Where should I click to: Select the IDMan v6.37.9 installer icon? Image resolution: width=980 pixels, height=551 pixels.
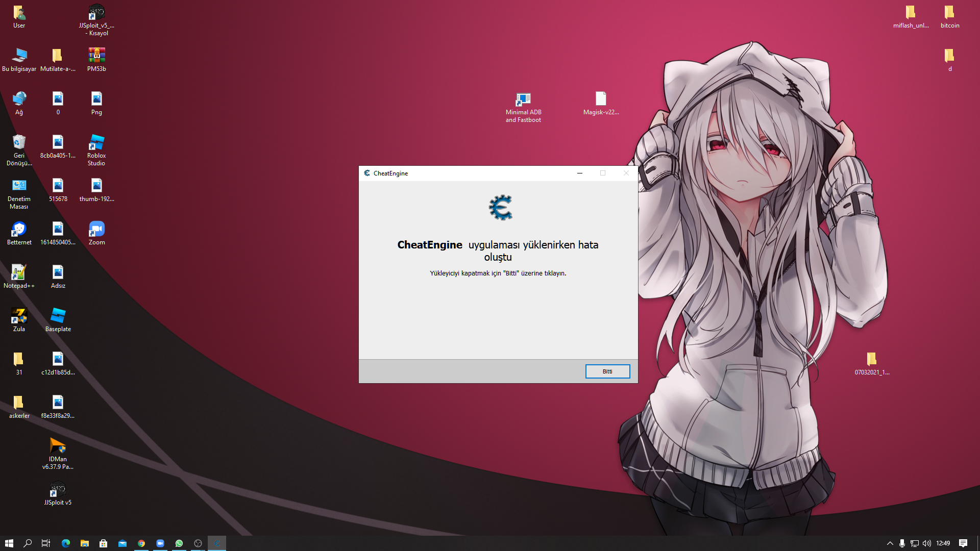point(58,446)
